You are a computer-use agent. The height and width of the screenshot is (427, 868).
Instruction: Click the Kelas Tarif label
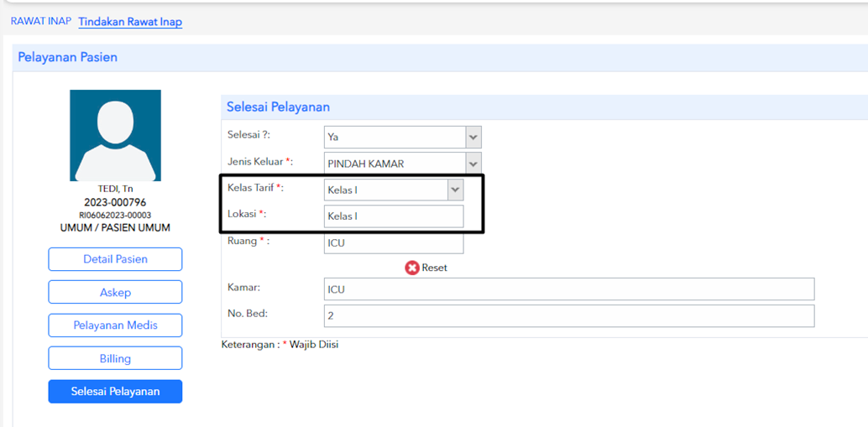tap(256, 188)
